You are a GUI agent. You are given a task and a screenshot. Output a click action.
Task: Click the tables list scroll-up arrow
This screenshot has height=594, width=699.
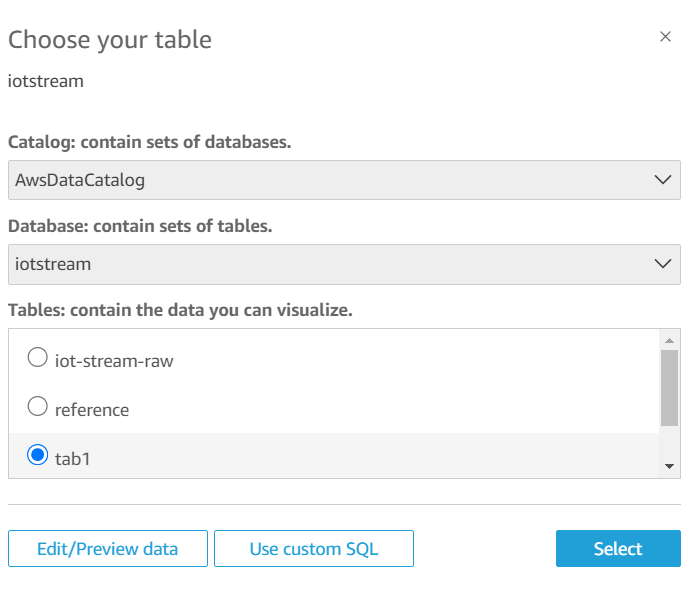click(x=670, y=340)
